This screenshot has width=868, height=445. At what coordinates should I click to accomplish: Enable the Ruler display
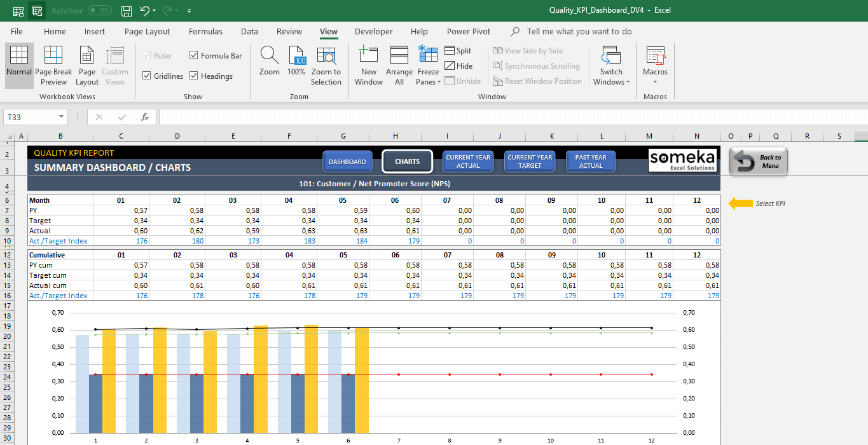[x=148, y=55]
